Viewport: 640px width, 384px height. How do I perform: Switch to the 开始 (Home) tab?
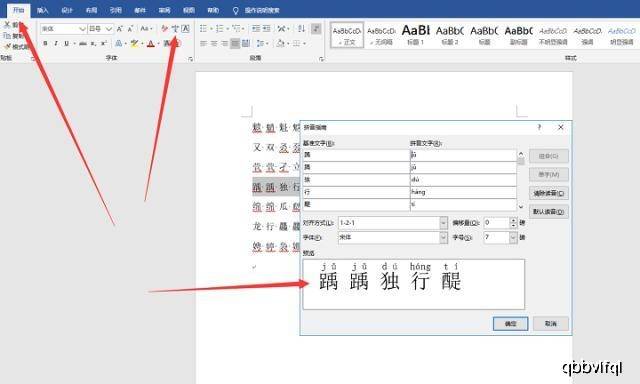tap(18, 10)
